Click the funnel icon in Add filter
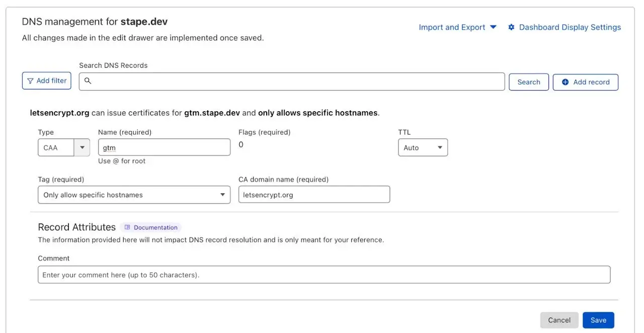 click(x=30, y=80)
